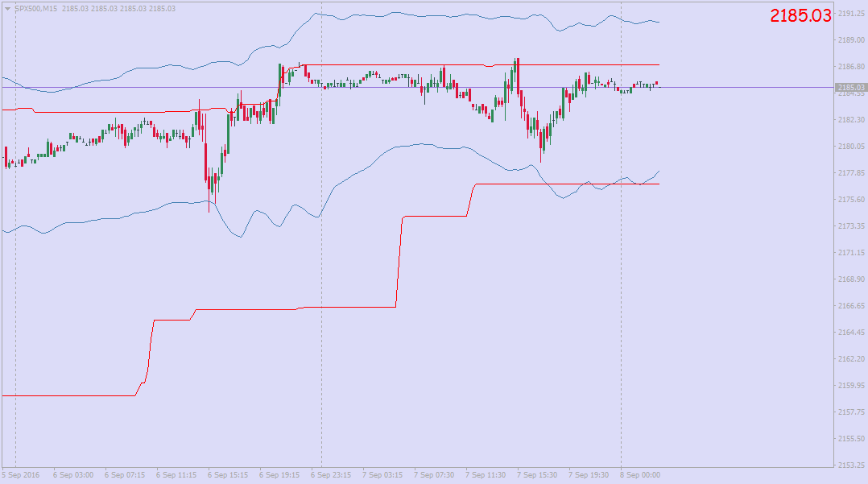Click the 2173.35 price axis label
Image resolution: width=868 pixels, height=484 pixels.
(x=851, y=226)
